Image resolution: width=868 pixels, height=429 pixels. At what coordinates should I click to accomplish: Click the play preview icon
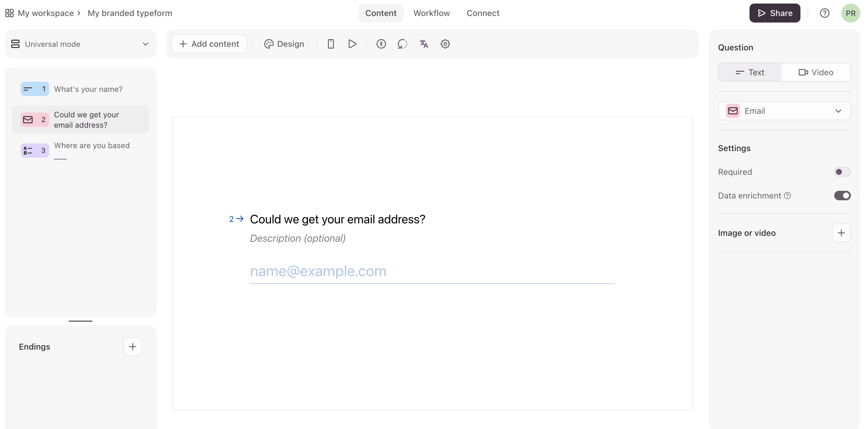352,44
